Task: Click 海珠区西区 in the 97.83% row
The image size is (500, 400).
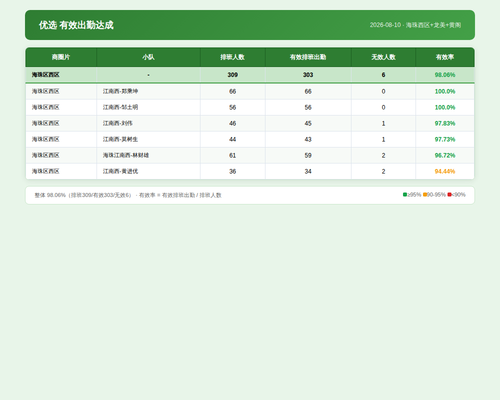Action: pyautogui.click(x=45, y=123)
